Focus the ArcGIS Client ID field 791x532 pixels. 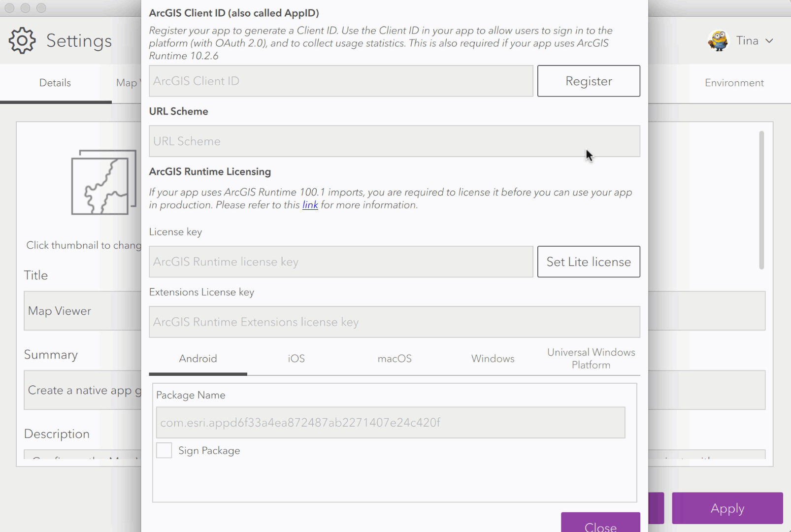(341, 81)
